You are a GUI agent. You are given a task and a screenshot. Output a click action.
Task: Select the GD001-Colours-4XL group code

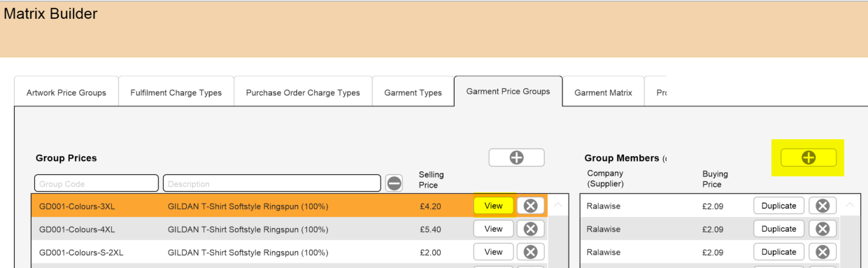pos(77,230)
